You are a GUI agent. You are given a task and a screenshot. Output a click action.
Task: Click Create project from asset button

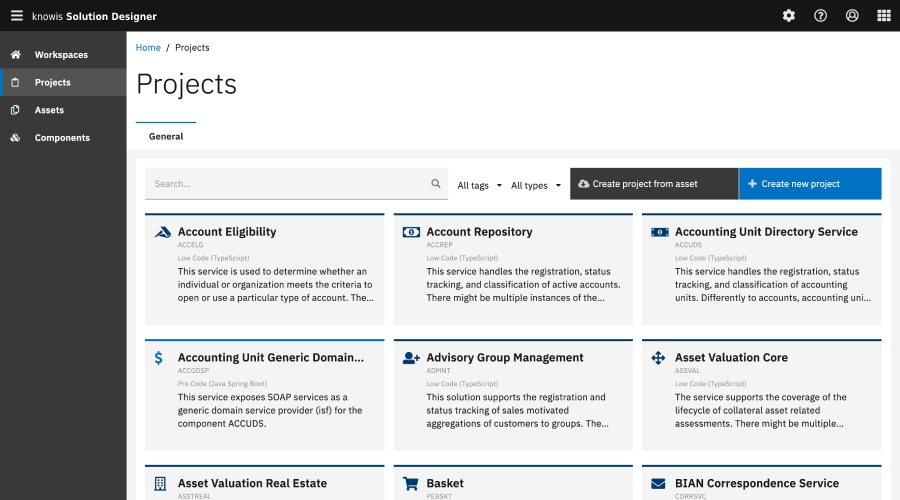(654, 184)
